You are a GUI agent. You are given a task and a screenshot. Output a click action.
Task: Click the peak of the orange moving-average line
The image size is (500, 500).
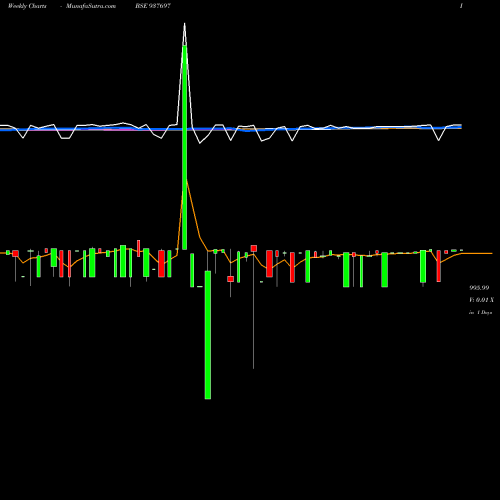pyautogui.click(x=187, y=180)
